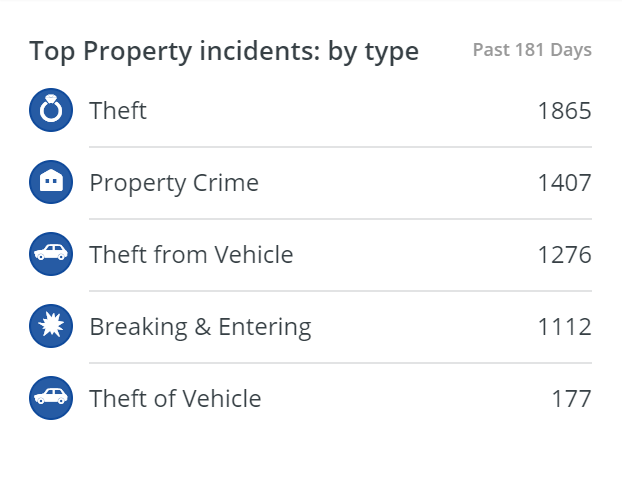Click the divider below the Theft row
This screenshot has width=622, height=488.
[340, 147]
